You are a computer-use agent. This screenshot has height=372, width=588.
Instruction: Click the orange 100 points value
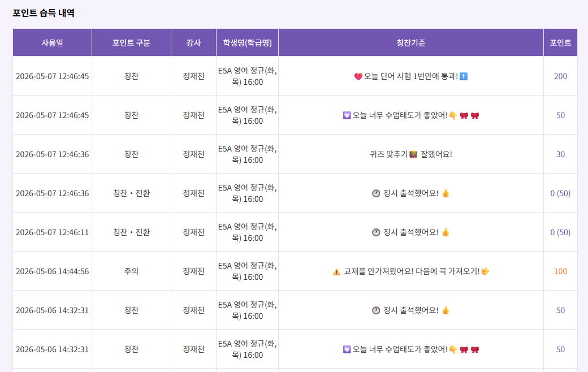coord(560,271)
